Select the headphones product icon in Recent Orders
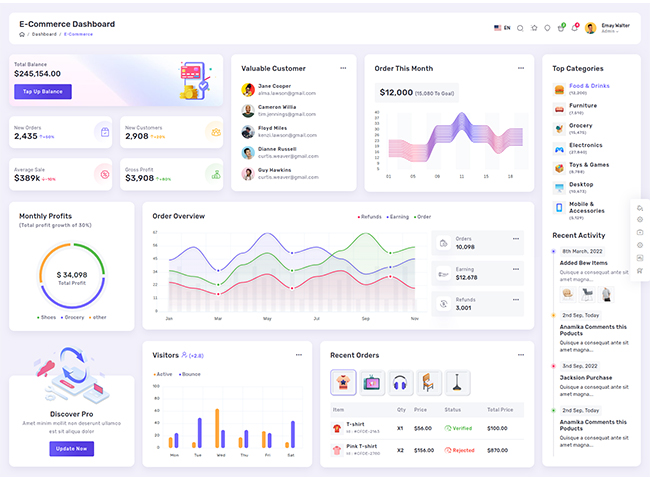650x480 pixels. point(400,382)
